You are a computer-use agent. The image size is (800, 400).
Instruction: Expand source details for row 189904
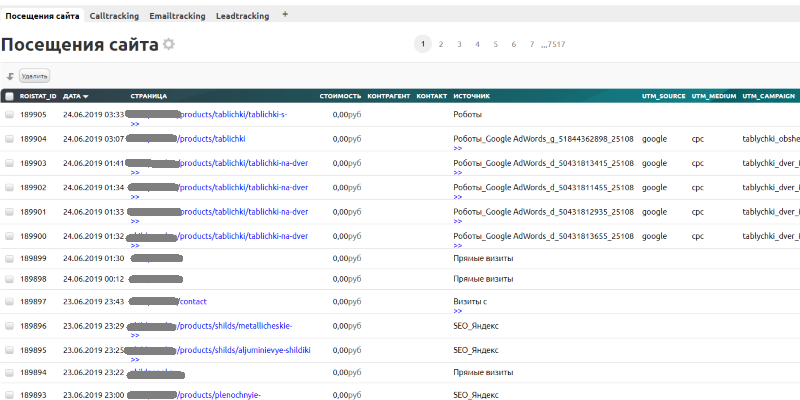point(458,148)
